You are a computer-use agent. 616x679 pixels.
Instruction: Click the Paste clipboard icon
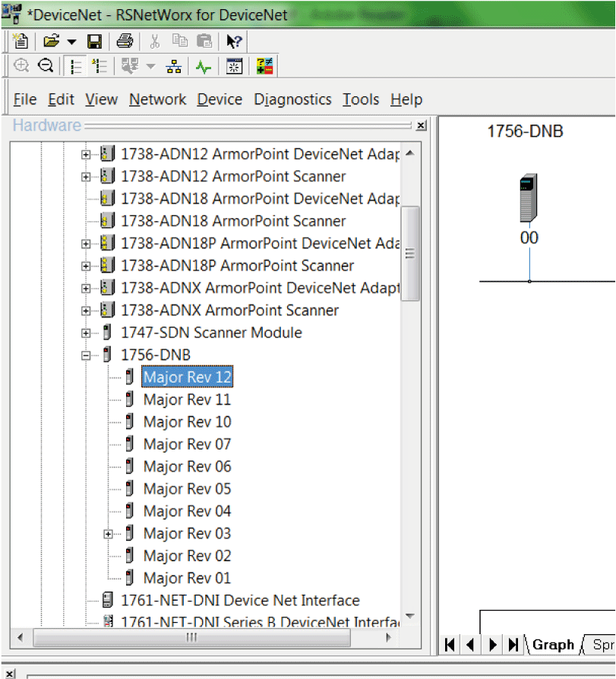click(x=204, y=42)
